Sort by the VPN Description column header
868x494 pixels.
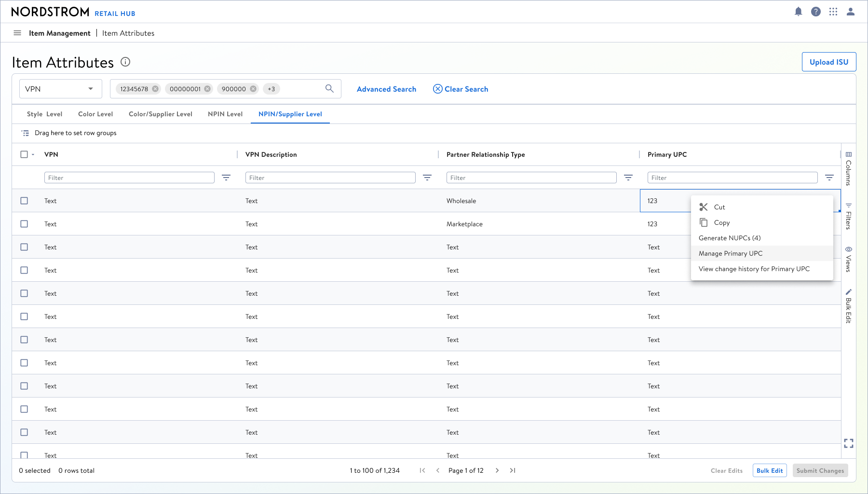271,154
